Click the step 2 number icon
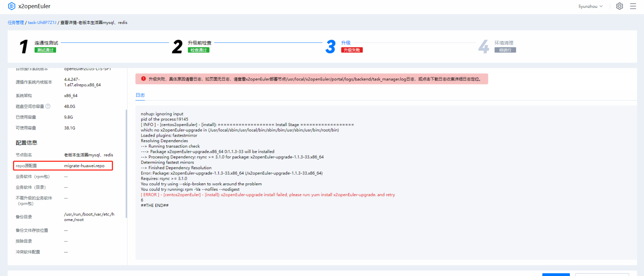The height and width of the screenshot is (276, 644). pyautogui.click(x=177, y=47)
